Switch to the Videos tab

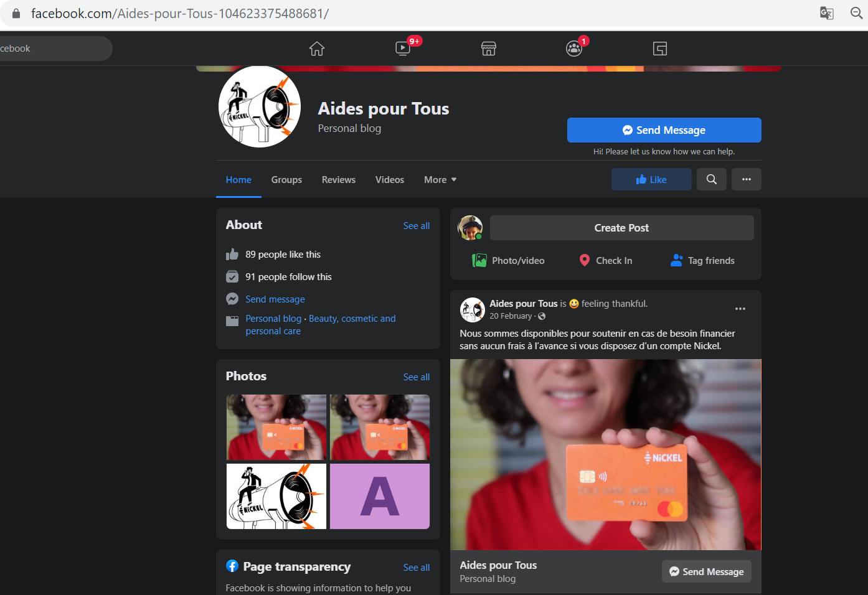[390, 179]
